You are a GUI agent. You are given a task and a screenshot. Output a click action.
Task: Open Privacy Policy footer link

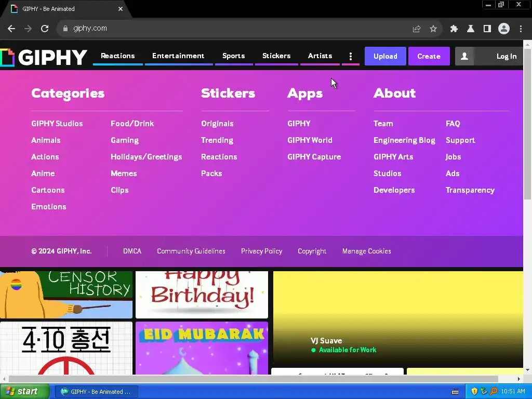(262, 251)
